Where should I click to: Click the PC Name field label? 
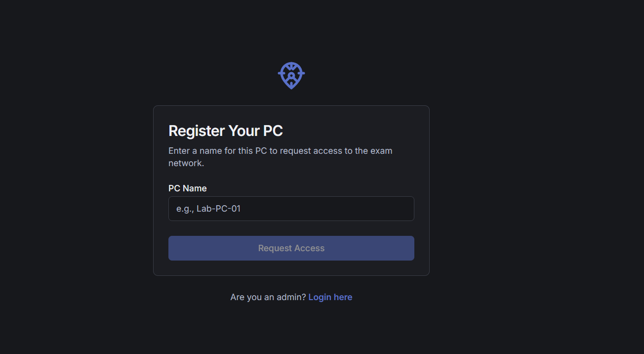click(x=188, y=188)
